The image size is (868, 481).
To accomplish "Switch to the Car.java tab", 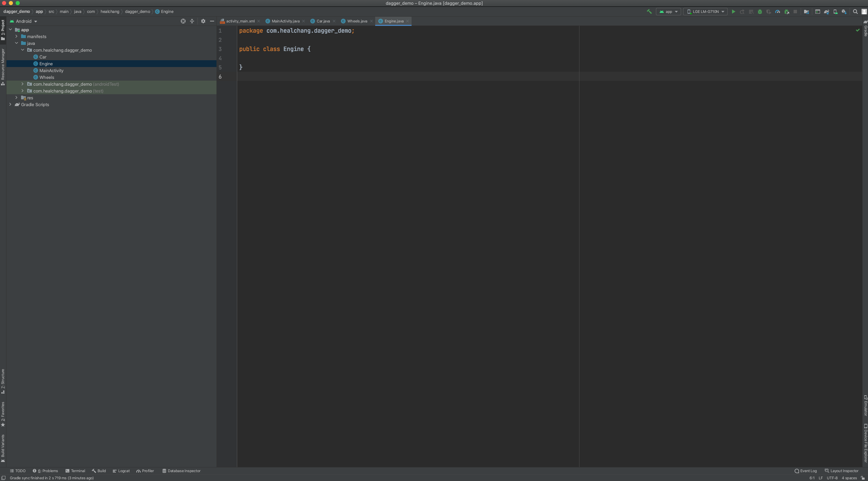I will point(323,21).
